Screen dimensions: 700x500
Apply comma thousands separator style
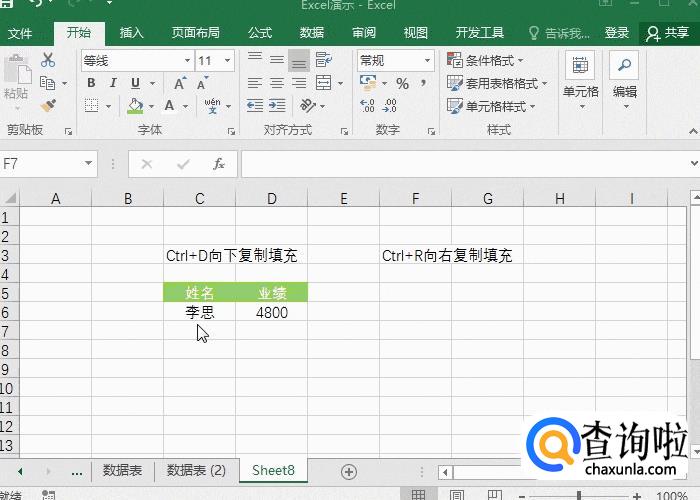click(x=423, y=83)
